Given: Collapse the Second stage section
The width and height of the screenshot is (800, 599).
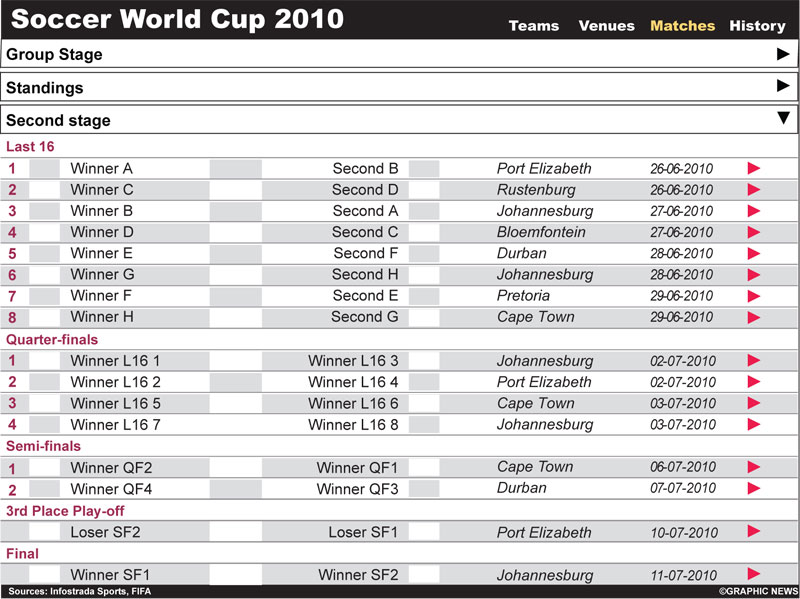Looking at the screenshot, I should [x=783, y=119].
